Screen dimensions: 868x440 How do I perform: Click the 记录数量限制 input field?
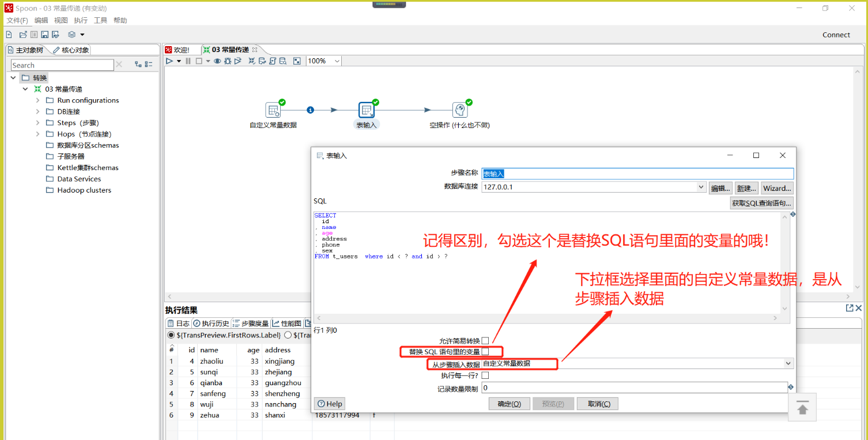(634, 388)
